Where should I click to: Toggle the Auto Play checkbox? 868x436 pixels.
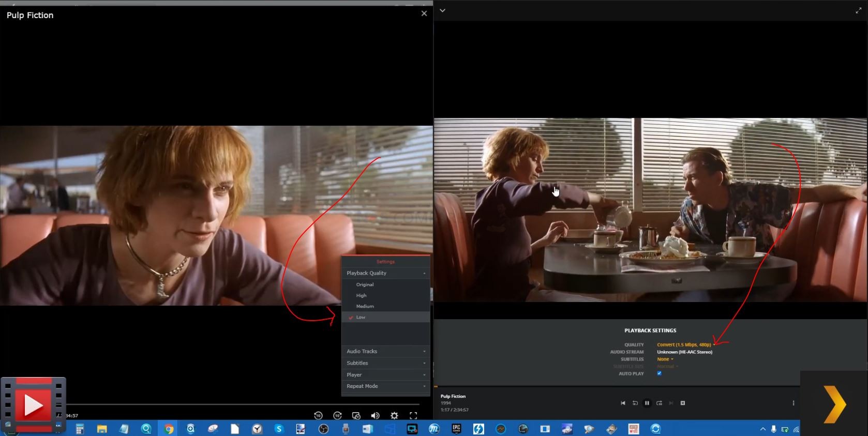tap(659, 373)
